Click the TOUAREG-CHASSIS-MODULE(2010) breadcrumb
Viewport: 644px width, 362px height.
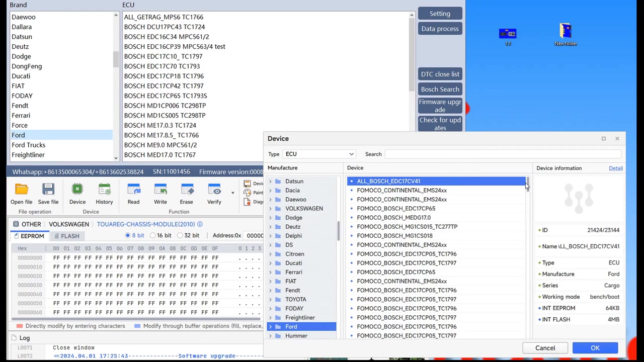(x=145, y=224)
